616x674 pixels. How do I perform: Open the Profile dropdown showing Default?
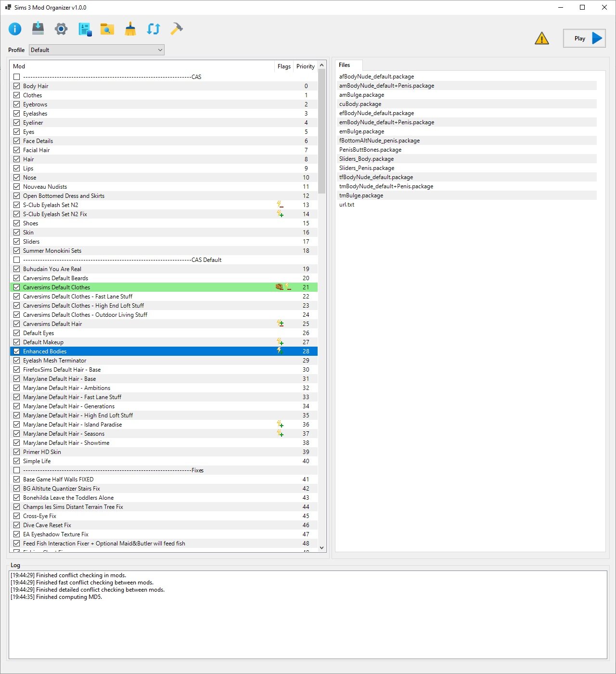pos(160,50)
